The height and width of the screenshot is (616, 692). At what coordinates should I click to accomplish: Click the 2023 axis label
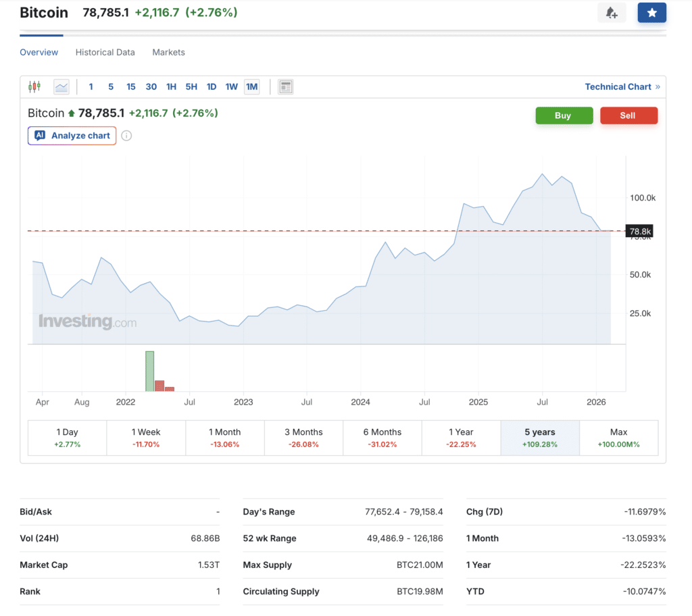tap(243, 402)
